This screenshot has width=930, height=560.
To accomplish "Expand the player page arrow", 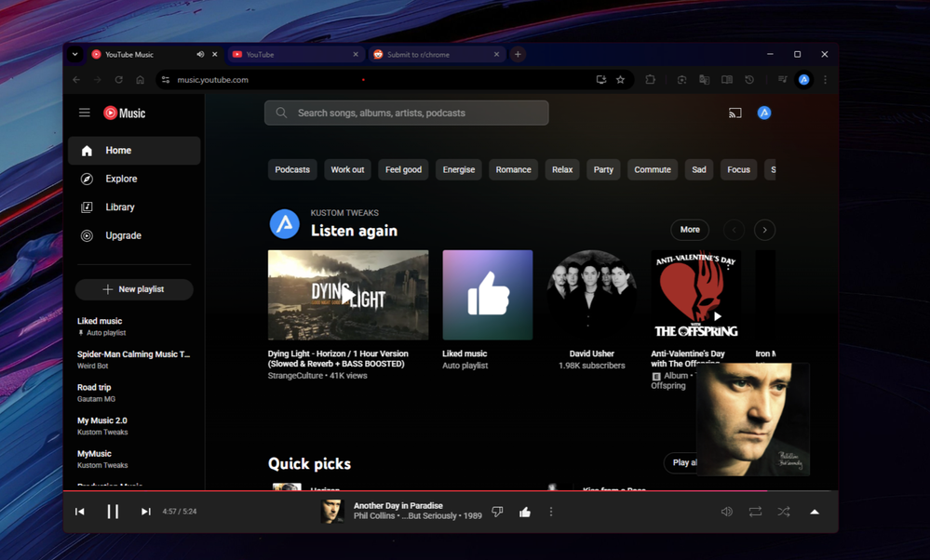I will coord(815,512).
